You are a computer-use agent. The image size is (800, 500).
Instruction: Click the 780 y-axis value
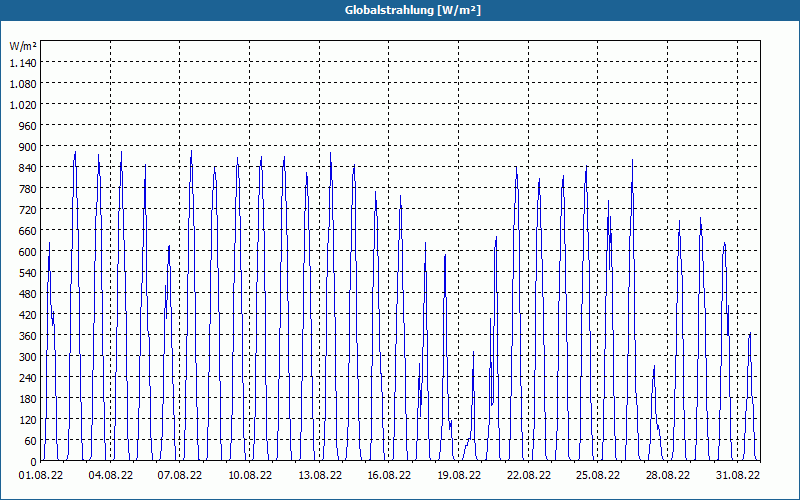[x=28, y=188]
